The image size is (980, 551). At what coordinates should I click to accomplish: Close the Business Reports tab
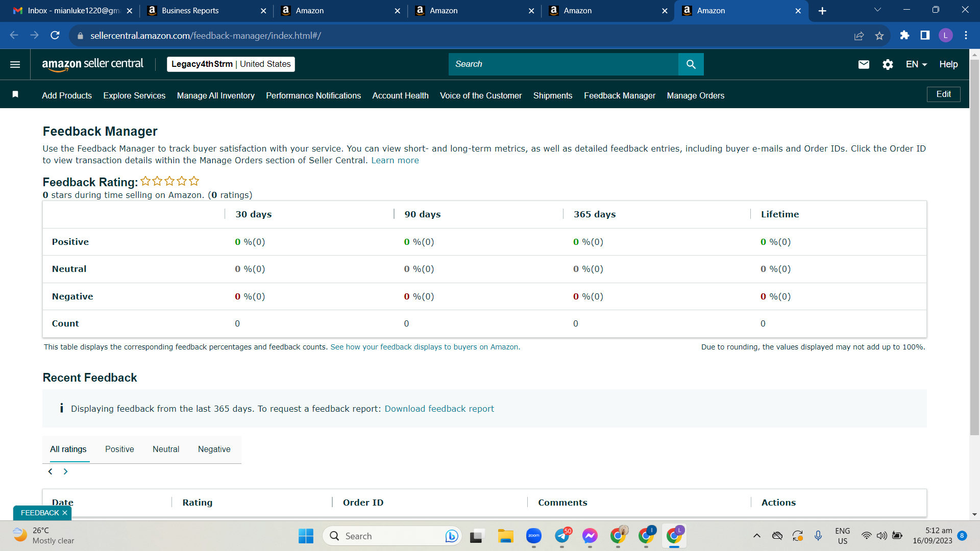[263, 11]
